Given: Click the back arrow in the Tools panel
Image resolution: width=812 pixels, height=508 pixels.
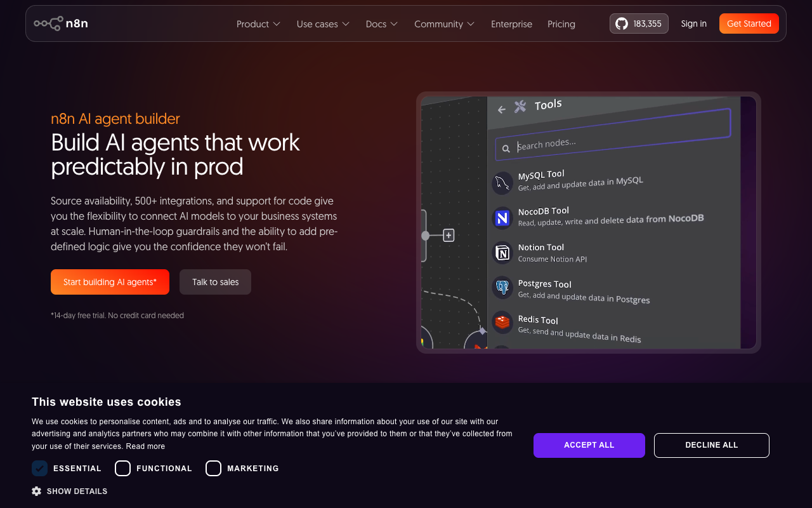Looking at the screenshot, I should (501, 110).
